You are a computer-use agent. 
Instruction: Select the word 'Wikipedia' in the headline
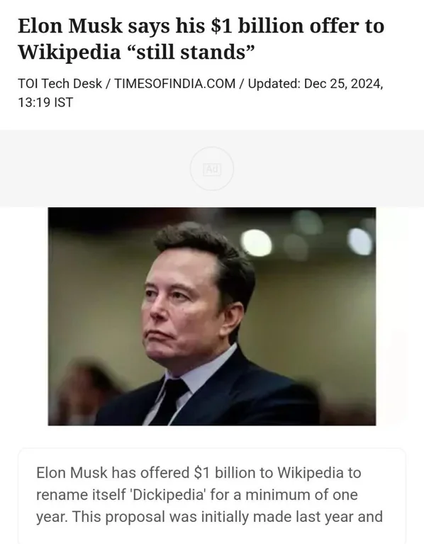69,52
